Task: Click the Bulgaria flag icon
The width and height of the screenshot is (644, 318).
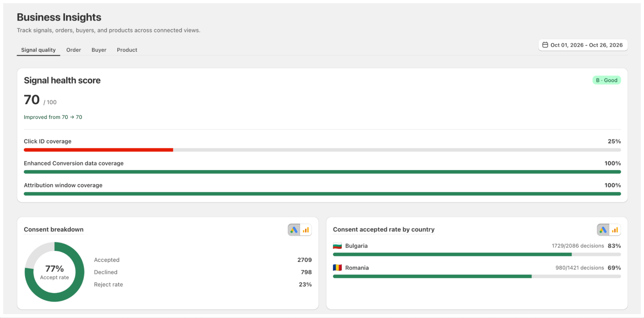Action: (337, 246)
